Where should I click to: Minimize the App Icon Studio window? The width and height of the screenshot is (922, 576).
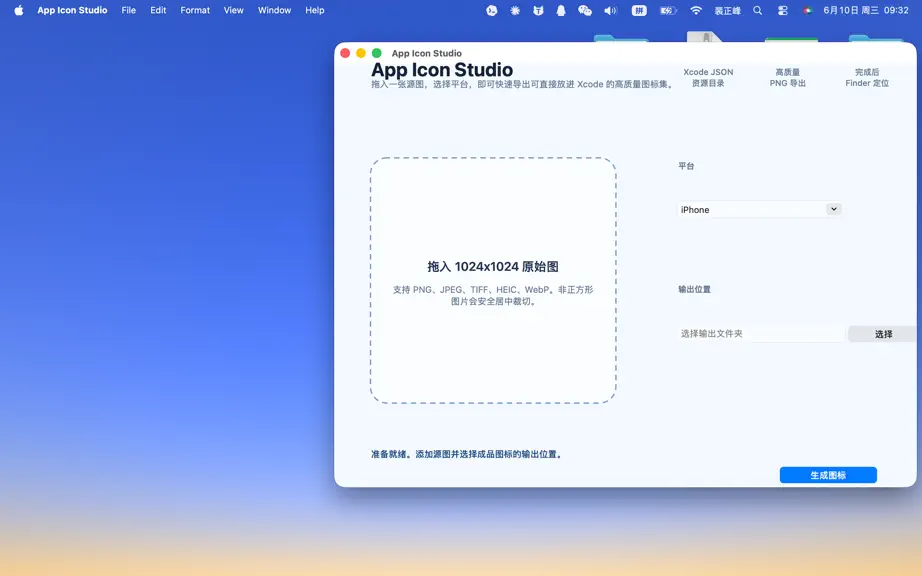click(361, 53)
